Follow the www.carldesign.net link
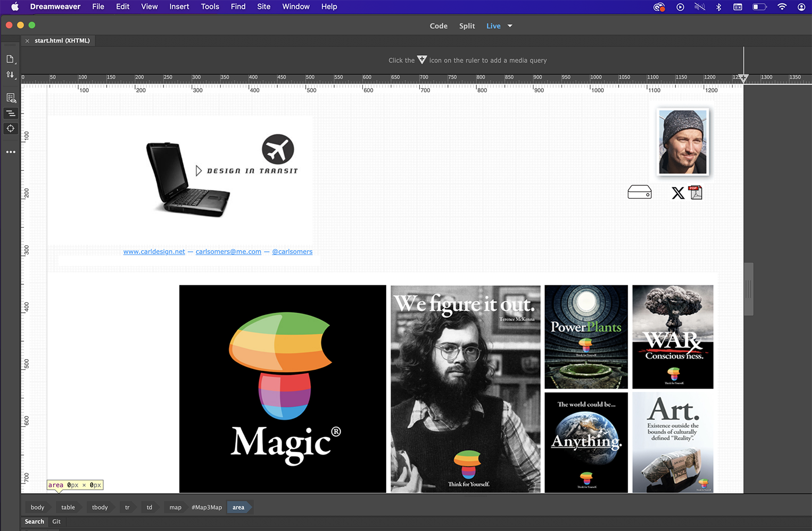The width and height of the screenshot is (812, 531). click(154, 252)
